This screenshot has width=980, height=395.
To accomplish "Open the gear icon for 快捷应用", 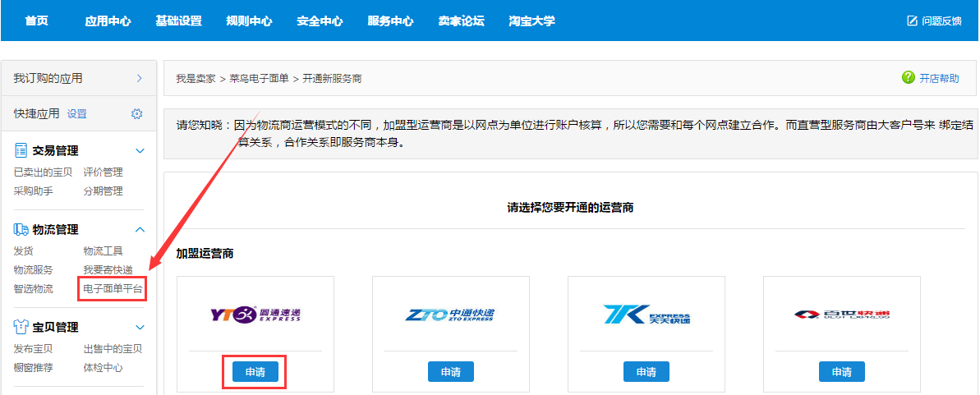I will coord(137,114).
